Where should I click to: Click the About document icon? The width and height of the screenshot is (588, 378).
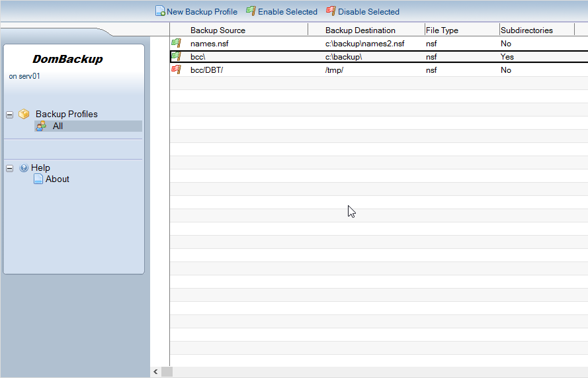[38, 179]
